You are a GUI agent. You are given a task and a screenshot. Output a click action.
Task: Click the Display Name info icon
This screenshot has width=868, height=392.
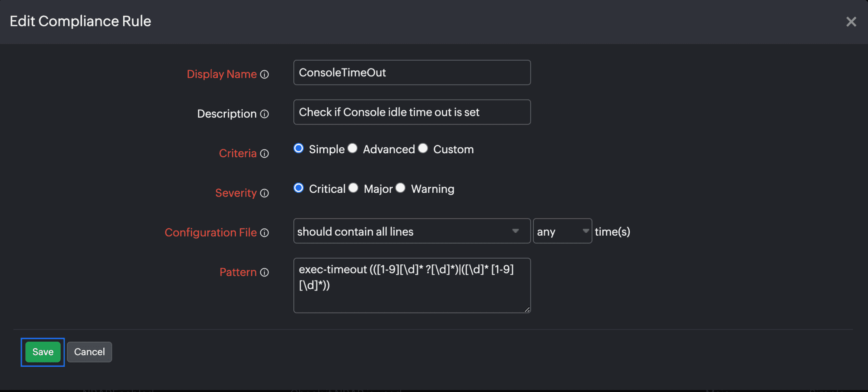(x=264, y=75)
